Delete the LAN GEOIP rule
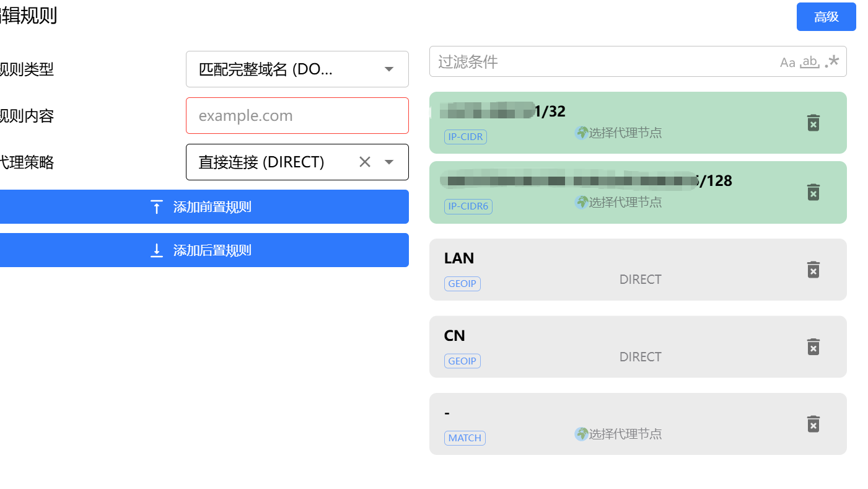The image size is (868, 489). [x=813, y=270]
